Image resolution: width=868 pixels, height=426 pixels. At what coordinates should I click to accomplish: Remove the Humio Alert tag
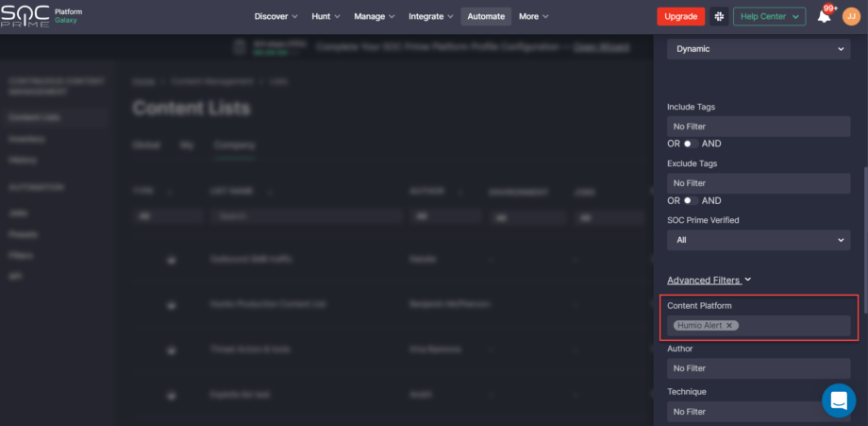pos(729,325)
